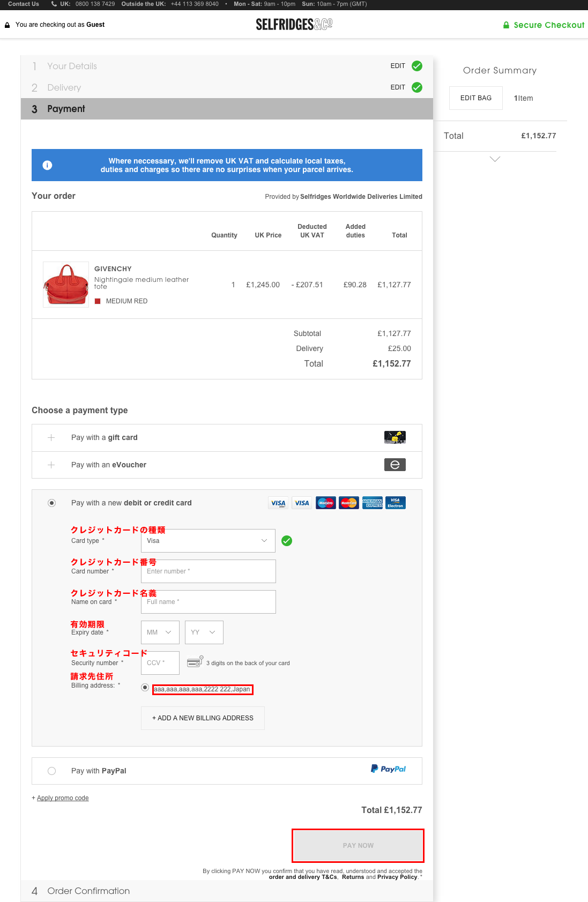588x902 pixels.
Task: Click the £1,152.77 total in Order Summary
Action: click(539, 136)
